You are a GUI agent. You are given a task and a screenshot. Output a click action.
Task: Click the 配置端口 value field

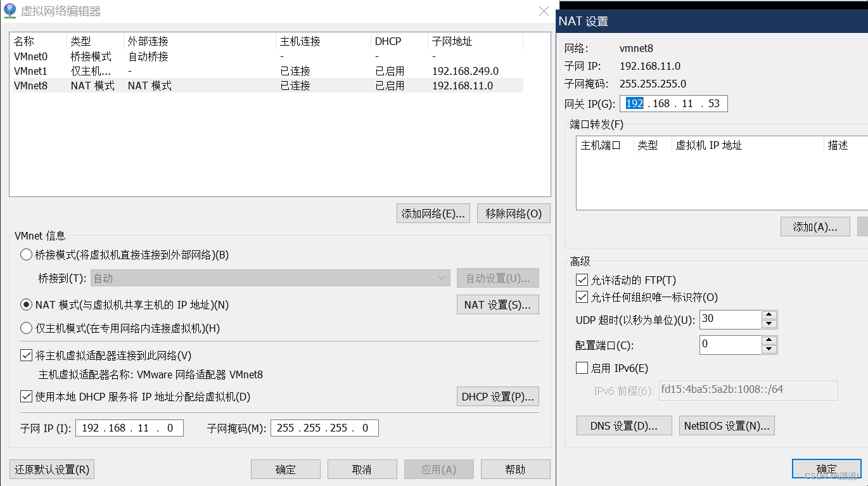(731, 345)
